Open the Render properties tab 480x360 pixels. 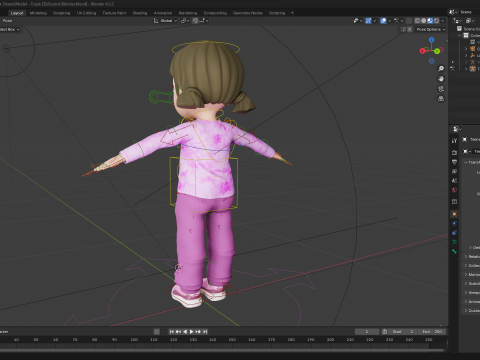(x=454, y=152)
